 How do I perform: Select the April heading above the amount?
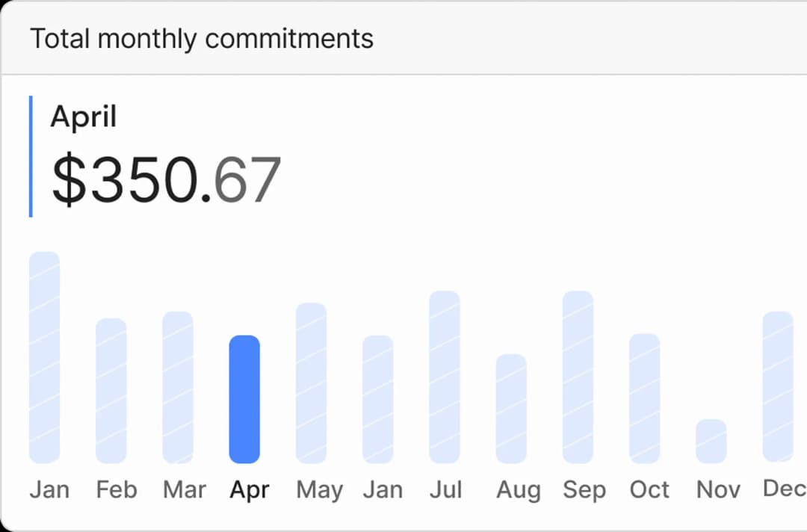83,117
